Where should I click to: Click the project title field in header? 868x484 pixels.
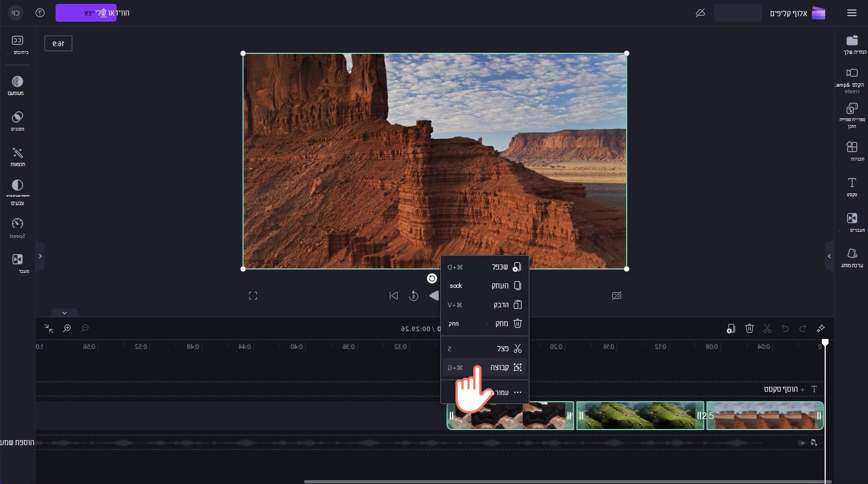(737, 13)
